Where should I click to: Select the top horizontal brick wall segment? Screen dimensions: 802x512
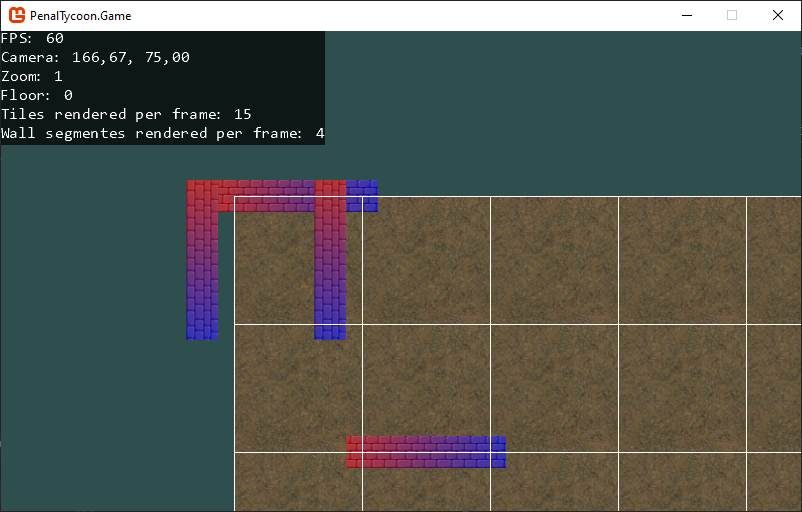click(282, 196)
